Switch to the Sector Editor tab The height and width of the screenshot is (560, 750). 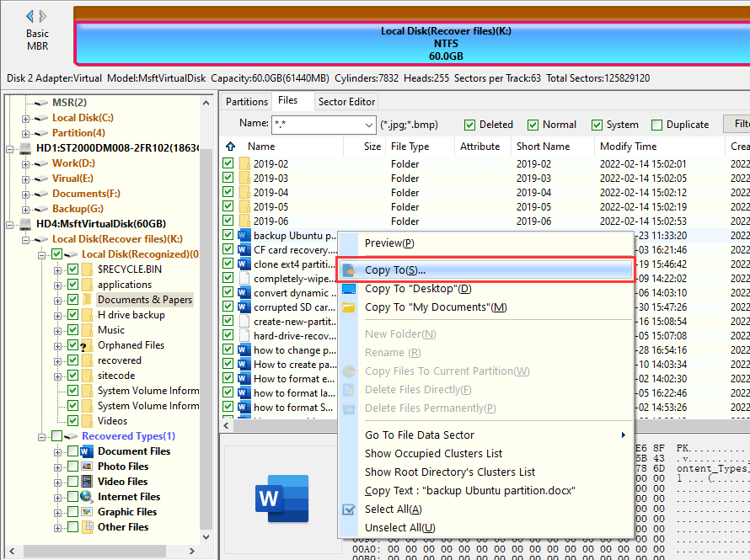click(346, 102)
